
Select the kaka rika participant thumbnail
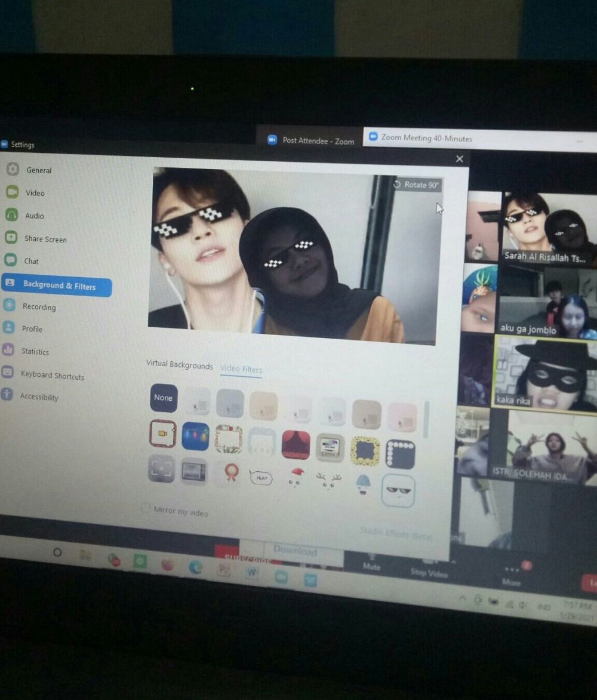pyautogui.click(x=545, y=374)
